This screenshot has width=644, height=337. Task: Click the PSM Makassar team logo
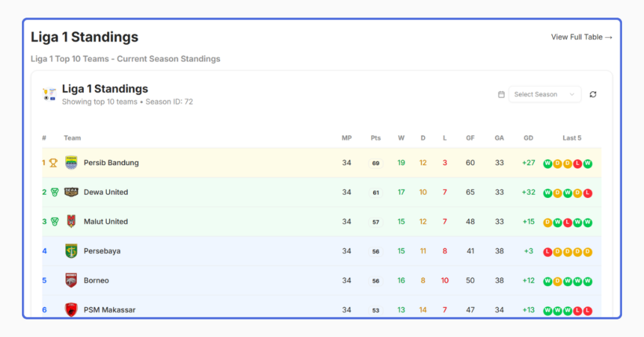click(71, 309)
